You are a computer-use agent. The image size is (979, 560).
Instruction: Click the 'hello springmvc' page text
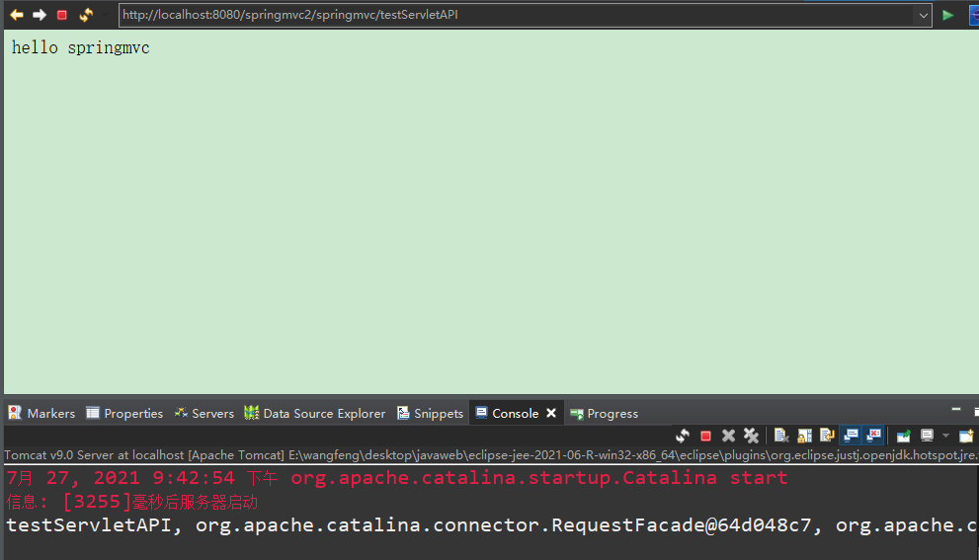coord(81,47)
